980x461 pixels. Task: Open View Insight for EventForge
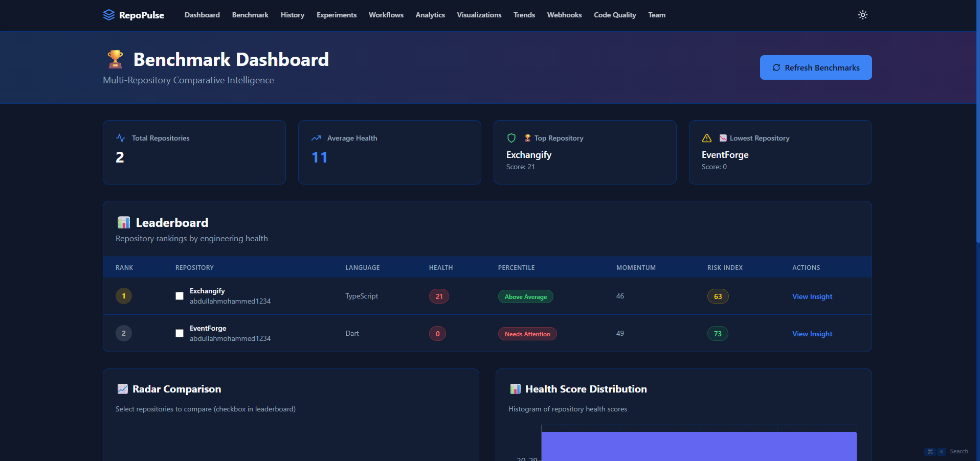pyautogui.click(x=812, y=334)
